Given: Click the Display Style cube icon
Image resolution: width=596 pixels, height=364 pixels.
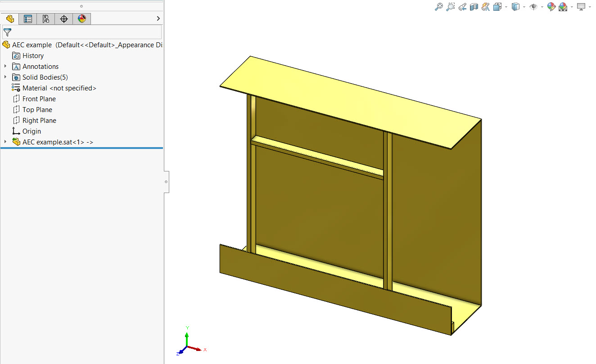Looking at the screenshot, I should click(x=515, y=7).
